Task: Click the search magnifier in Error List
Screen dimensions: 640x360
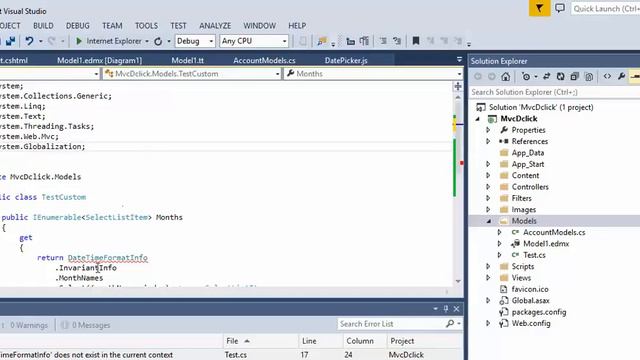Action: [450, 324]
